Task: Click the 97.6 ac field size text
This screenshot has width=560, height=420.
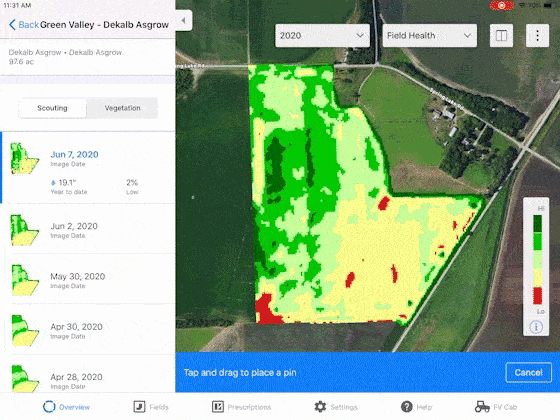Action: pos(21,62)
